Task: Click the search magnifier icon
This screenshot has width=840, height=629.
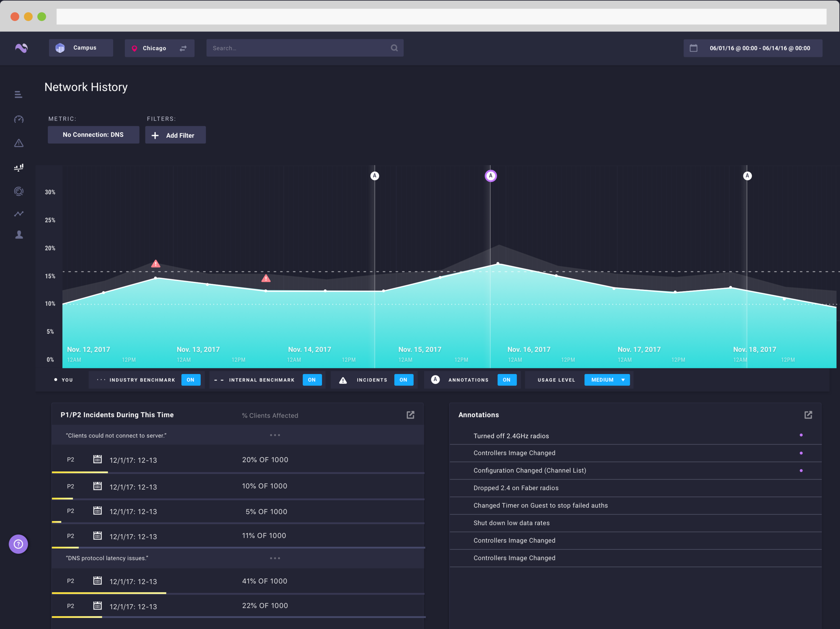Action: pyautogui.click(x=394, y=48)
